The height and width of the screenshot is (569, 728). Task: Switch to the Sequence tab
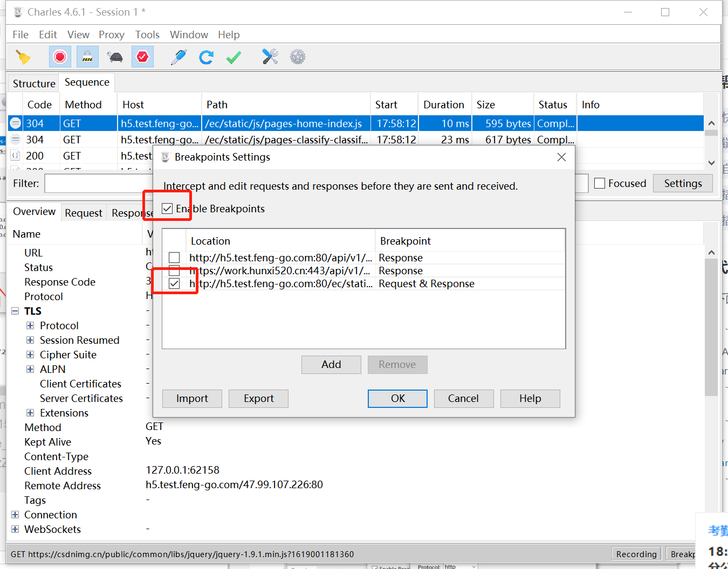[x=87, y=82]
